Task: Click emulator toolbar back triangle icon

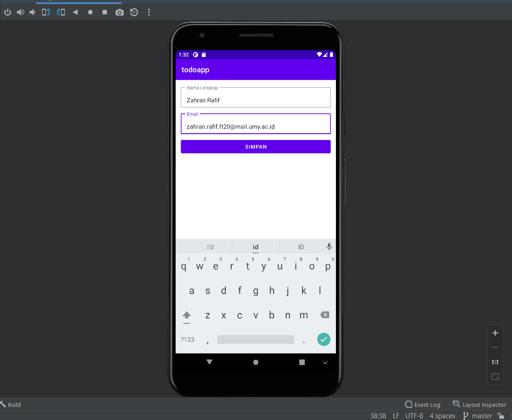Action: 75,12
